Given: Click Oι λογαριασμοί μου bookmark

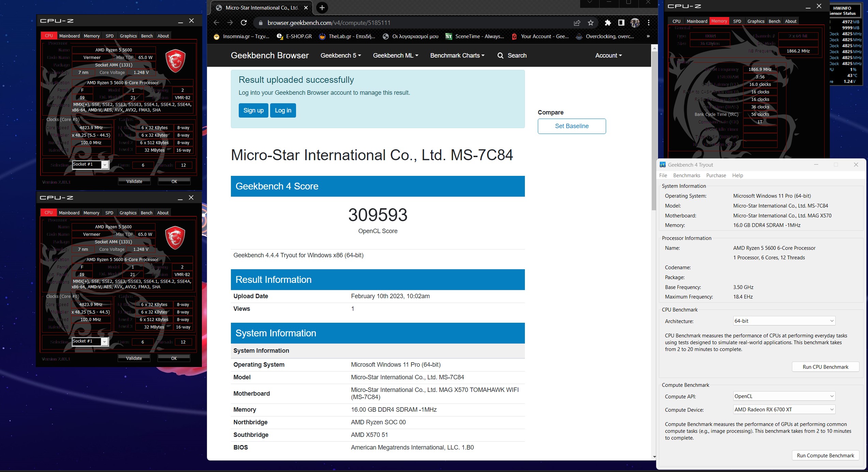Looking at the screenshot, I should (411, 36).
